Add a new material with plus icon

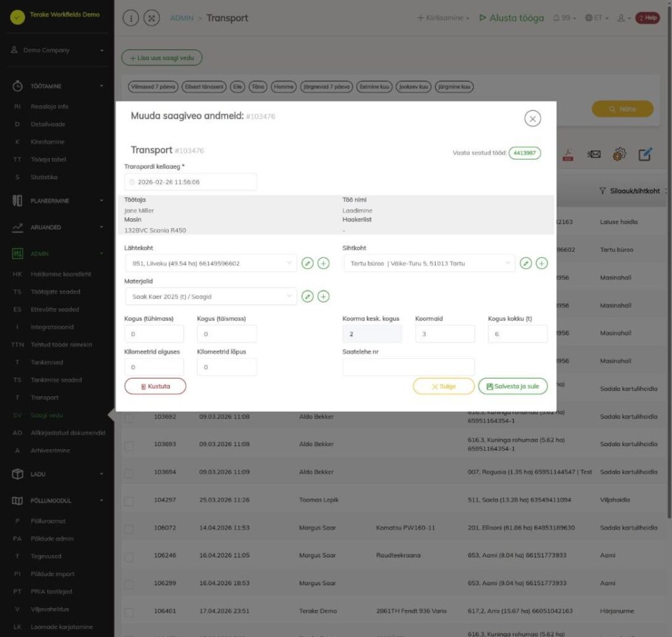pos(324,297)
